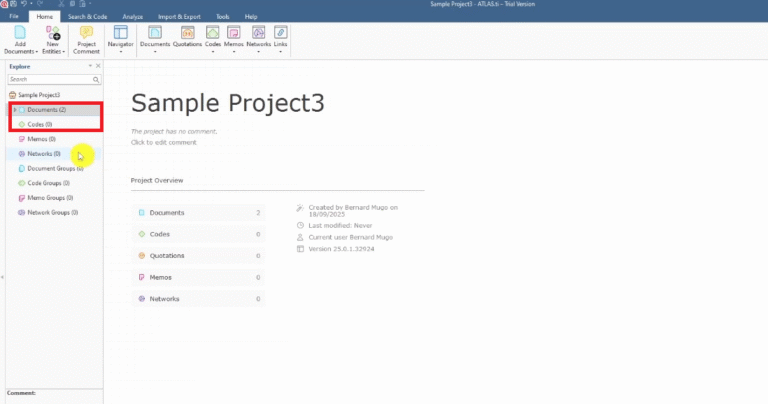Screen dimensions: 768x404
Task: Switch to the Search & Code tab
Action: click(x=87, y=17)
